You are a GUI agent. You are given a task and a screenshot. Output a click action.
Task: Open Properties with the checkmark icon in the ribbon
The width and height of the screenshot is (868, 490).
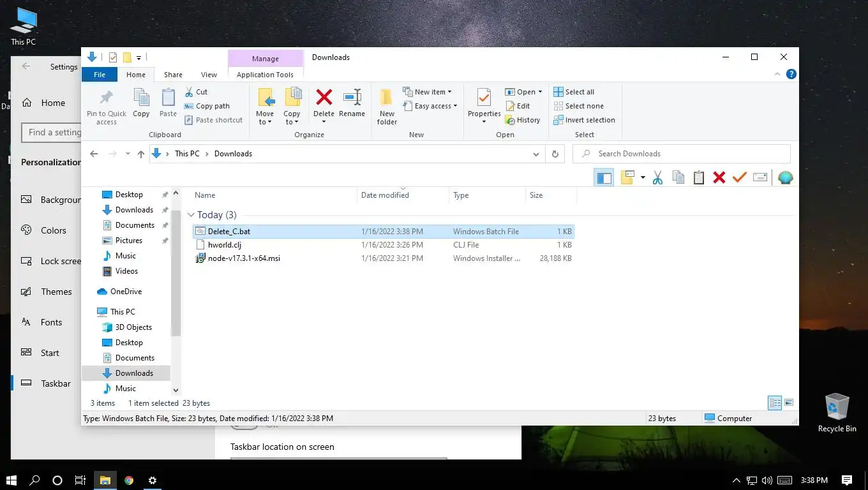click(x=484, y=98)
